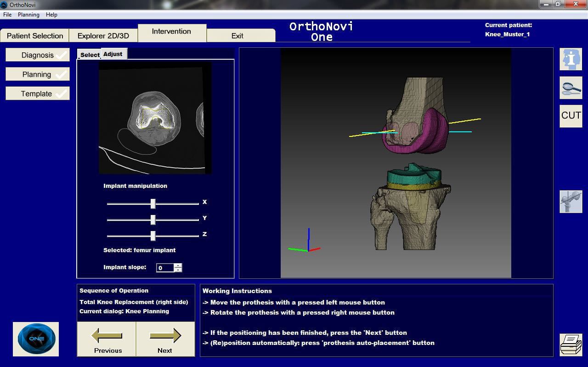Open the File menu
588x367 pixels.
7,14
